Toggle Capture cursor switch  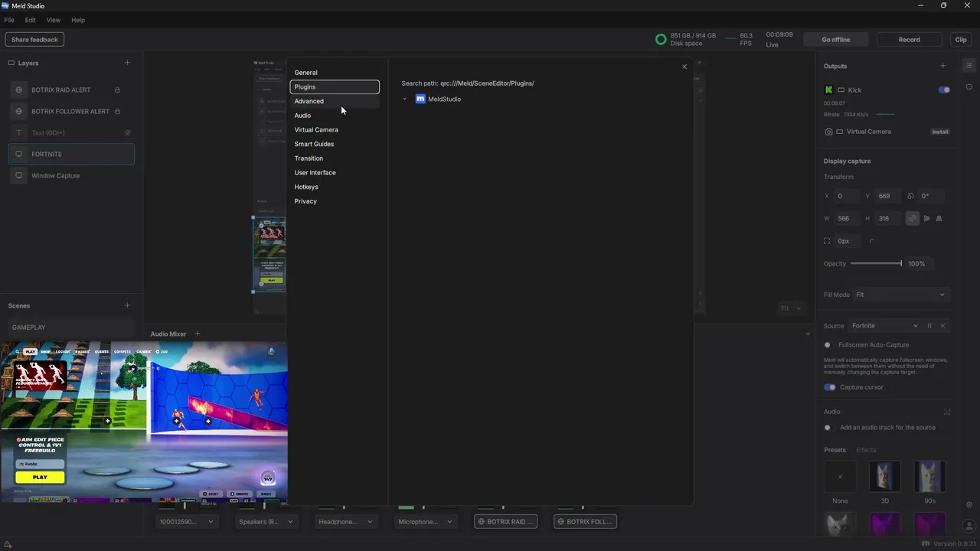(830, 387)
